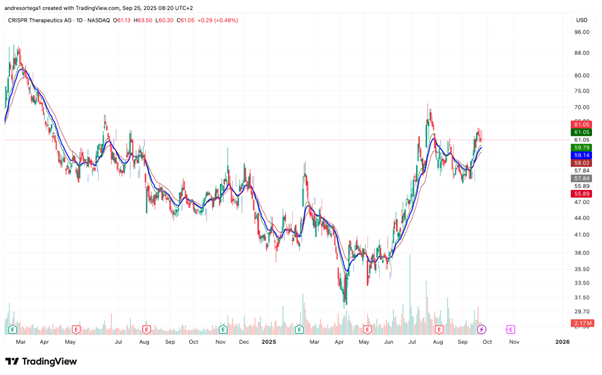Click the high value H63.50
Image resolution: width=602 pixels, height=375 pixels.
click(143, 20)
